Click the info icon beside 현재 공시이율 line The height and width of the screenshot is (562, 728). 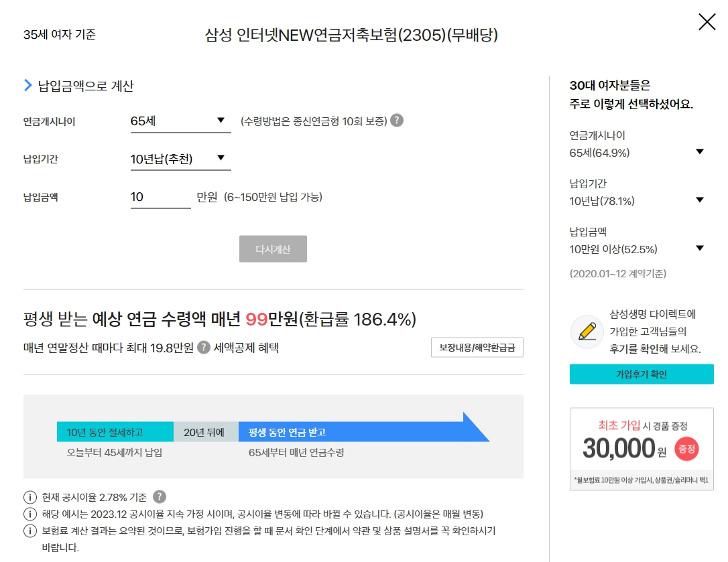click(29, 498)
